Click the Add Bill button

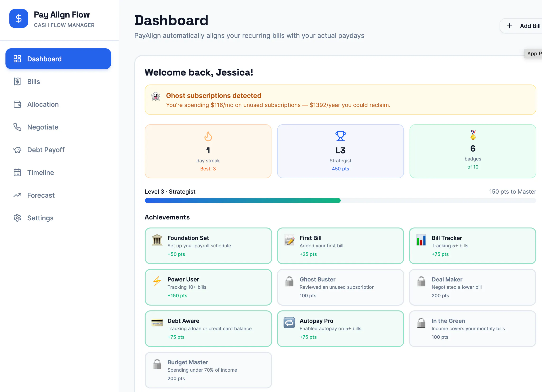(521, 26)
